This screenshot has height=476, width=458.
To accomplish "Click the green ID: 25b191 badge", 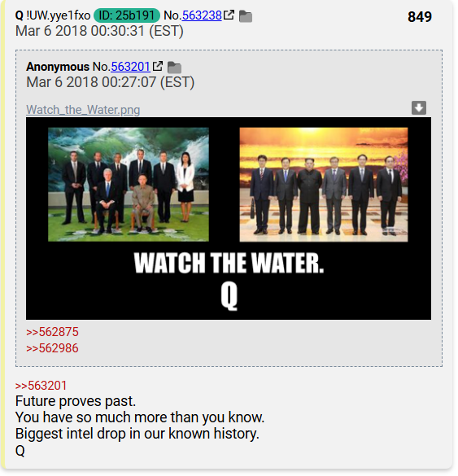I will click(x=127, y=15).
